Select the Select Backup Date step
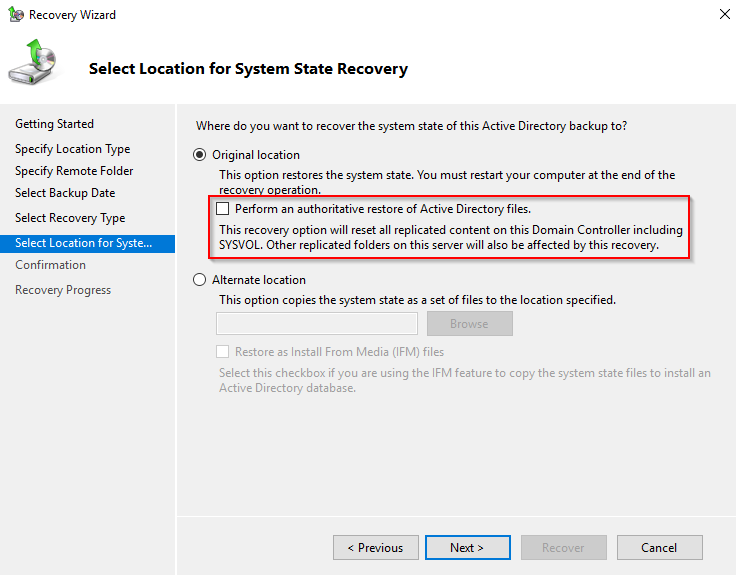Screen dimensions: 736x575 tap(65, 193)
